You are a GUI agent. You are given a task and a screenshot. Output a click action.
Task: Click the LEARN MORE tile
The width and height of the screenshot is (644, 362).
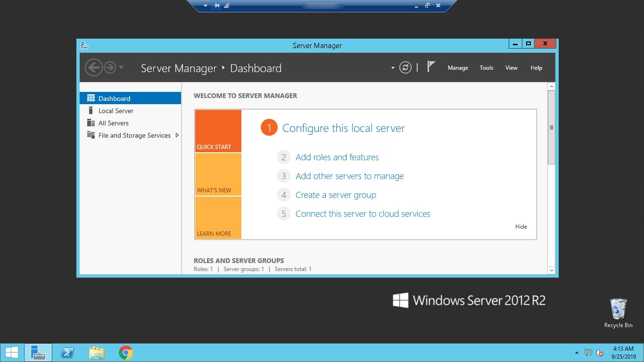[x=218, y=218]
